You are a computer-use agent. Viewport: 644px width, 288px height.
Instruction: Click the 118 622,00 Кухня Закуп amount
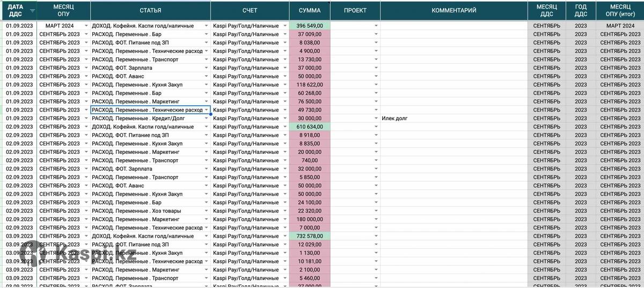coord(310,85)
